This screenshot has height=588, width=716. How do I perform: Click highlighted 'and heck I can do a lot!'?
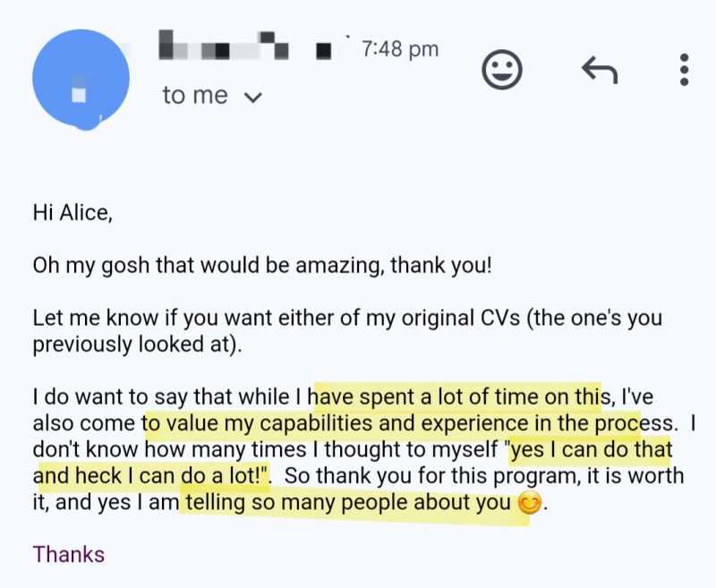[150, 475]
